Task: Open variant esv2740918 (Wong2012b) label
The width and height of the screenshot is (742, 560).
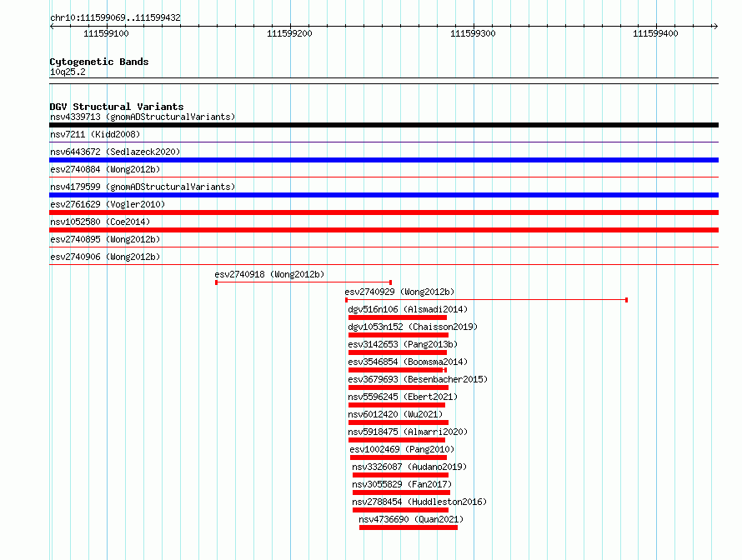Action: (x=269, y=274)
